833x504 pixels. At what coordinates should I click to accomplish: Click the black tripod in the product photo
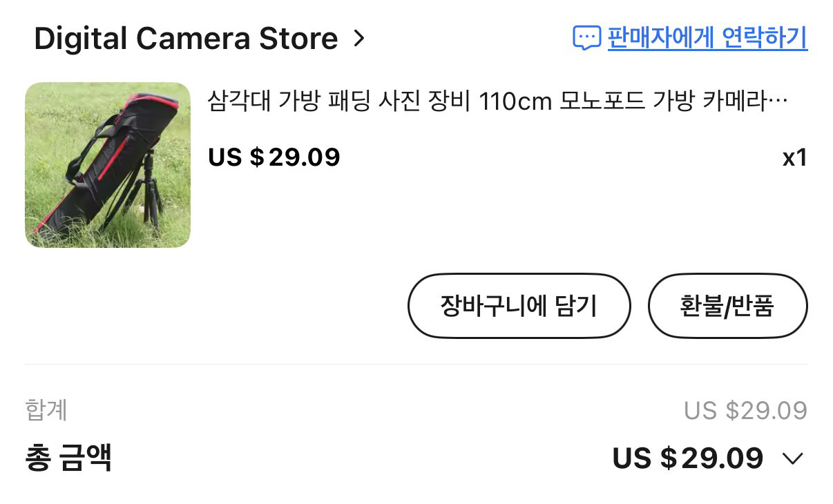[x=149, y=190]
